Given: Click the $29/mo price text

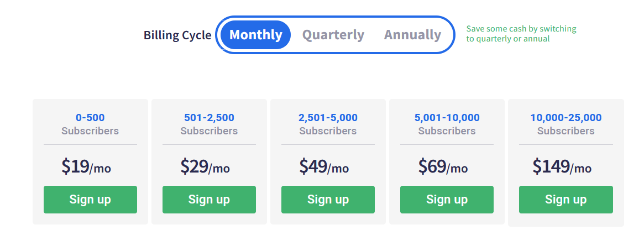Looking at the screenshot, I should (x=205, y=166).
